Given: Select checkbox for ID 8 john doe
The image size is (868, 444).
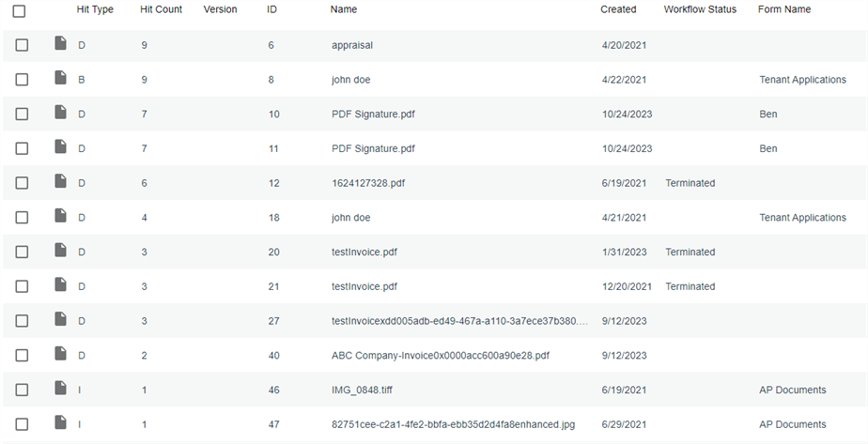Looking at the screenshot, I should tap(22, 80).
